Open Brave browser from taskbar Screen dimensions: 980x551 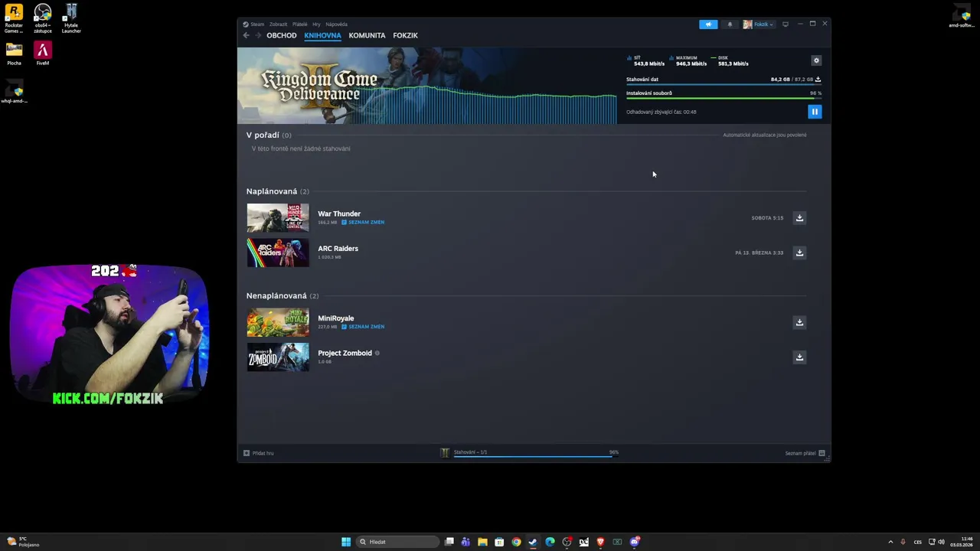click(x=600, y=542)
